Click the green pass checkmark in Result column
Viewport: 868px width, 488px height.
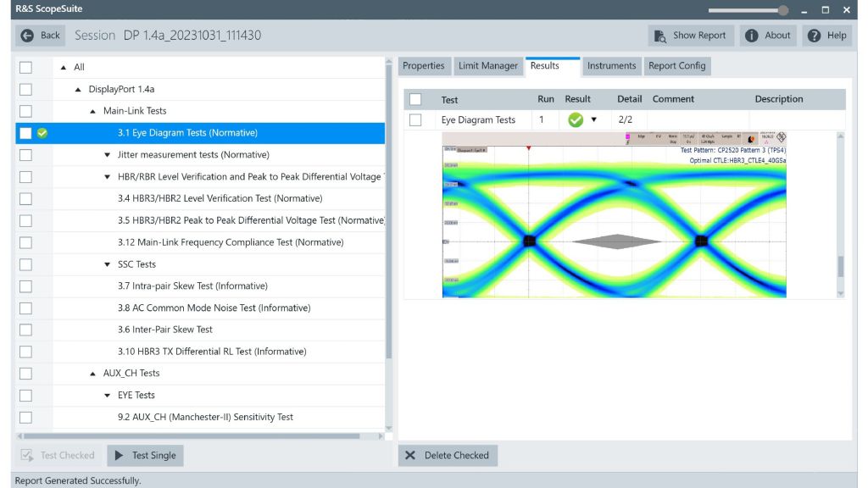576,120
